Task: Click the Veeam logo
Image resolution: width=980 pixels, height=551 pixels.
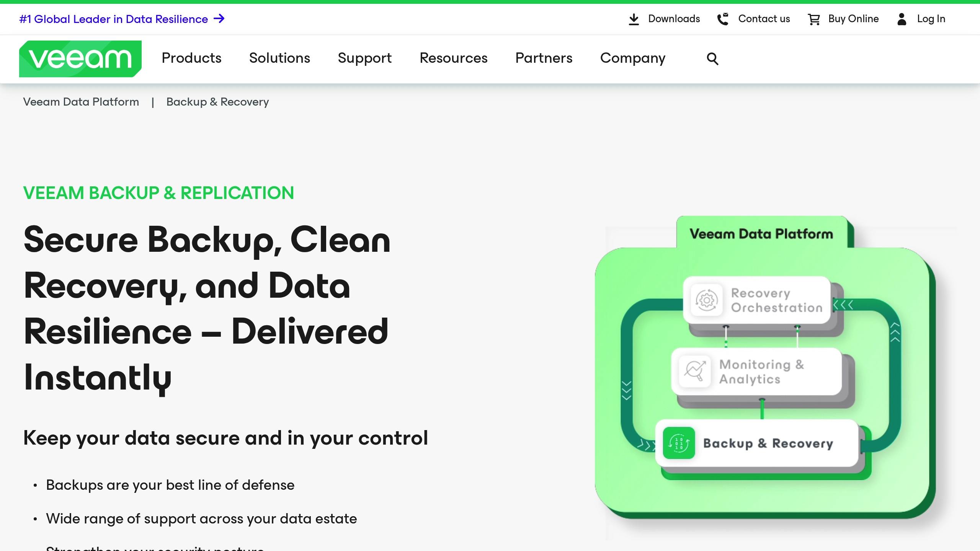Action: click(x=80, y=58)
